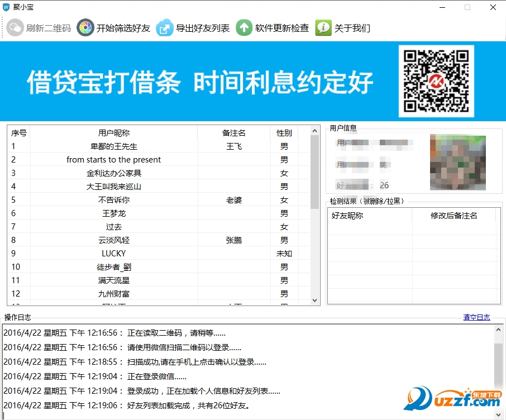The height and width of the screenshot is (420, 506).
Task: Click the 修改后备注名 column header
Action: tap(454, 216)
